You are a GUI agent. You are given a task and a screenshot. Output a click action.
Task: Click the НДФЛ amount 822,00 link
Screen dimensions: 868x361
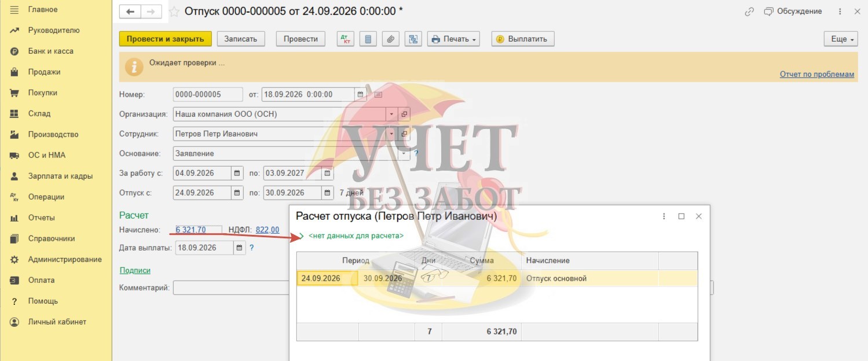(x=267, y=230)
